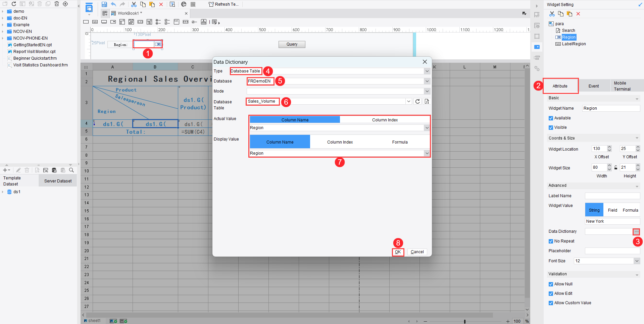Click the undo arrow icon
This screenshot has width=644, height=324.
pyautogui.click(x=113, y=4)
